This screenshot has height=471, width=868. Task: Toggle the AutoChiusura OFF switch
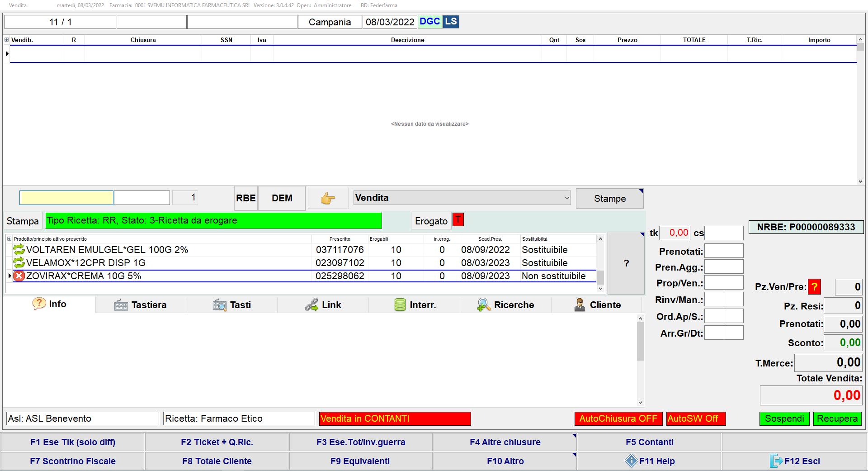point(618,419)
